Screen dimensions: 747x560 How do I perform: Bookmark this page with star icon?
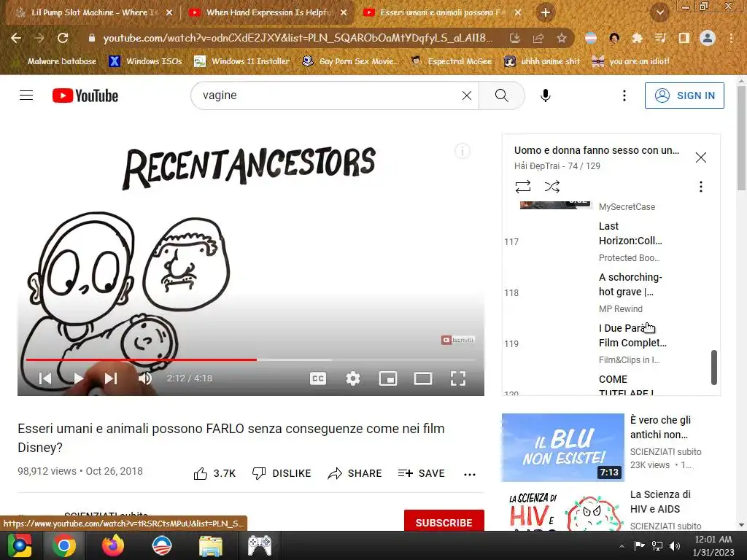click(562, 38)
